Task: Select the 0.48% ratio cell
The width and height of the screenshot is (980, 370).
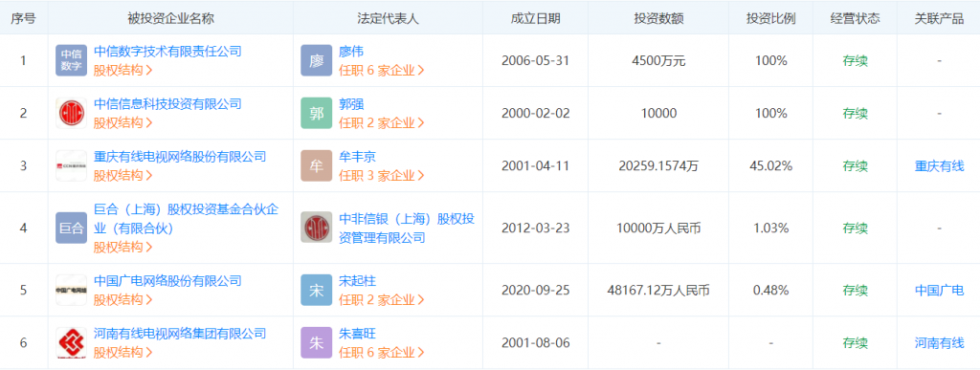Action: coord(770,290)
